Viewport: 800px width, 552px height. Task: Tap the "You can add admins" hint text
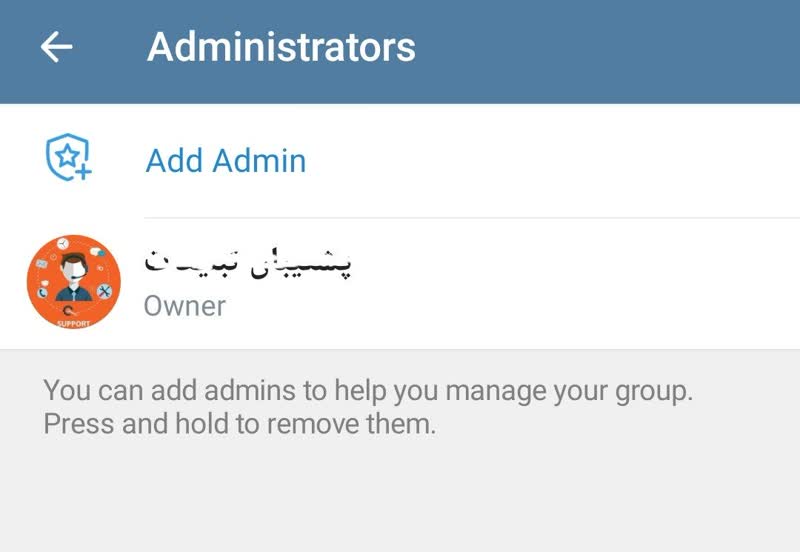click(x=368, y=390)
